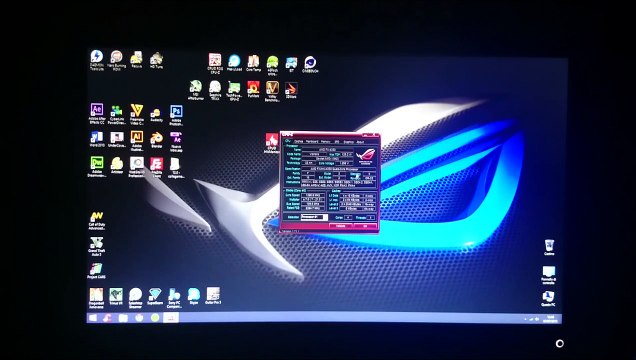636x360 pixels.
Task: Launch Audacity desktop shortcut
Action: (x=156, y=114)
